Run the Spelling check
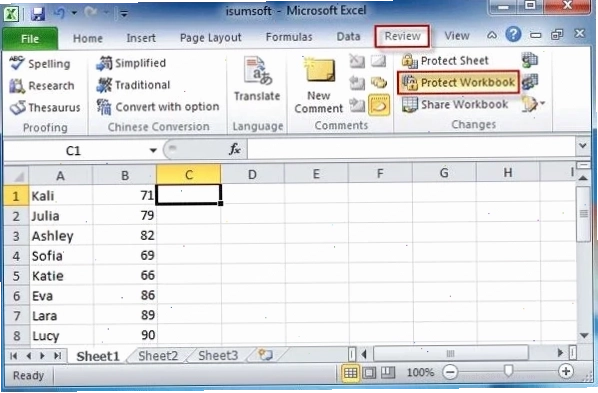The height and width of the screenshot is (393, 598). coord(40,63)
